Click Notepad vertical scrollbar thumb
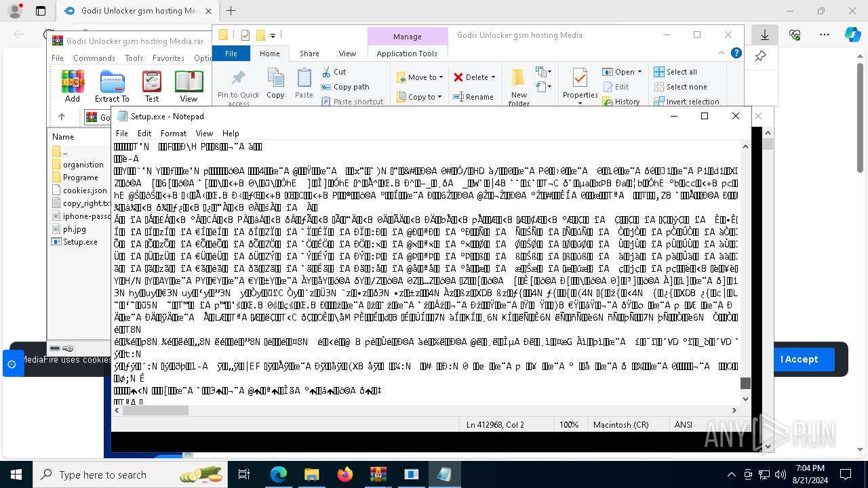 pos(745,383)
